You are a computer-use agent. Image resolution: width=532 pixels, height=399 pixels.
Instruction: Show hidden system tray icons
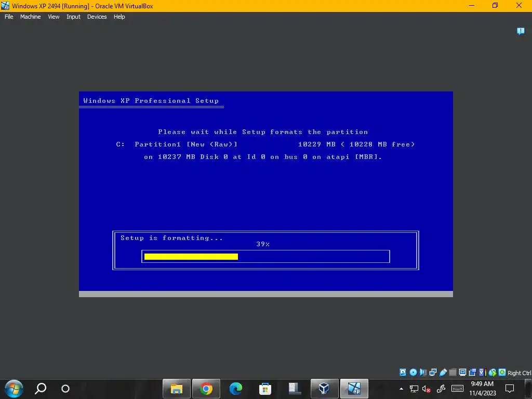pos(402,389)
